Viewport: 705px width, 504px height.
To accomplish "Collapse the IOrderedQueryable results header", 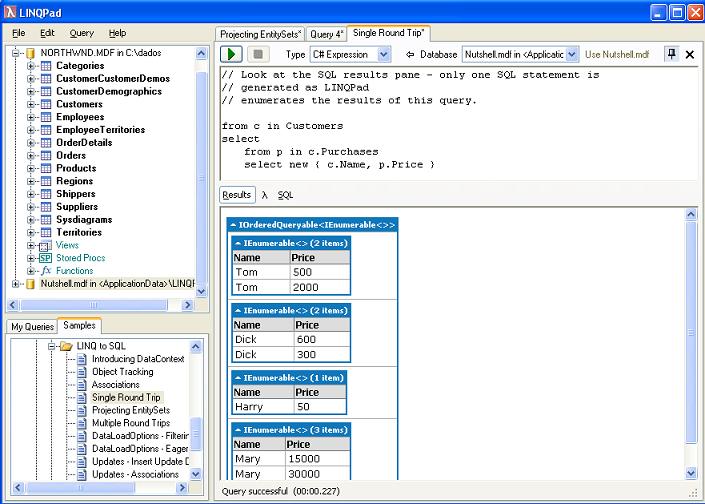I will (x=233, y=225).
